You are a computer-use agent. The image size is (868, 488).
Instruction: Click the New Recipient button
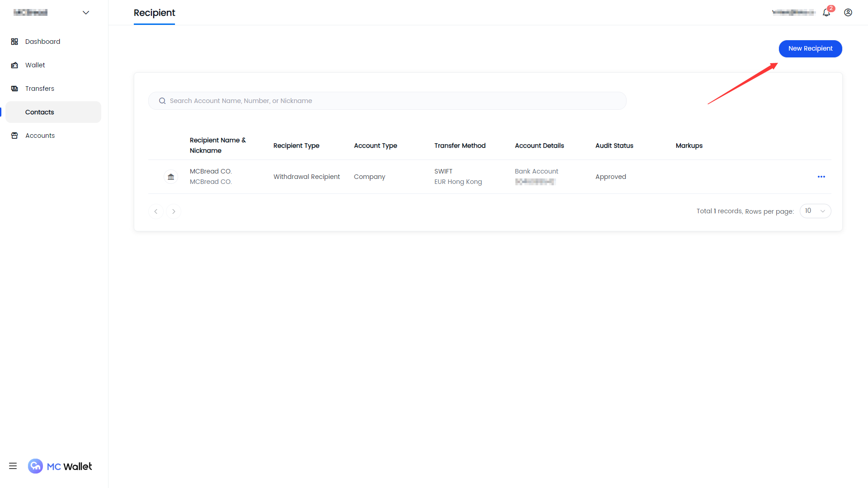tap(810, 49)
